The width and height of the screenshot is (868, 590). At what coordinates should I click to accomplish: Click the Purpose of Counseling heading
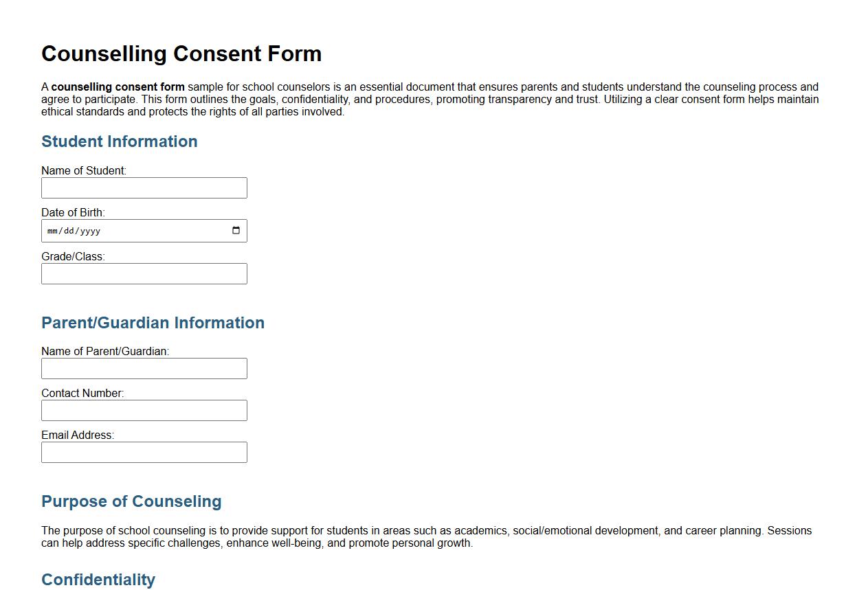click(x=131, y=501)
